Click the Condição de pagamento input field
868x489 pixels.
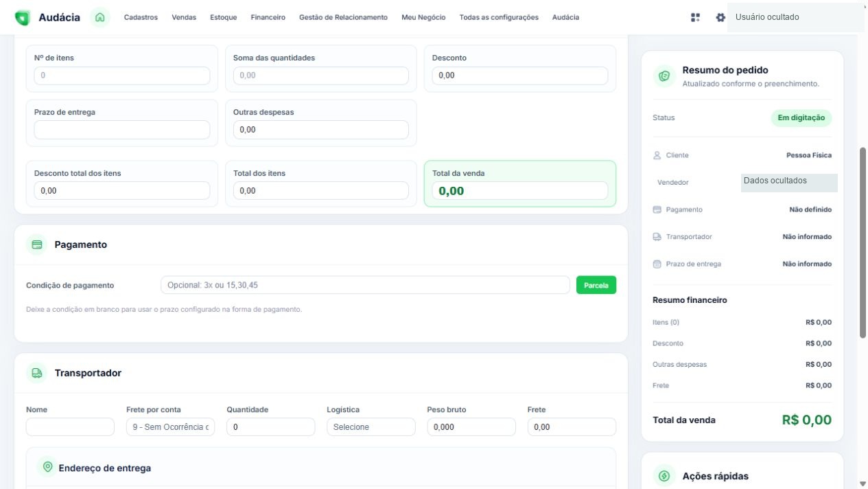tap(365, 285)
